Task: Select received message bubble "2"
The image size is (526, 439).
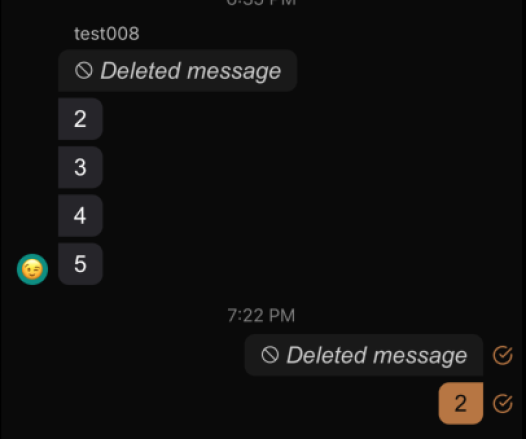Action: pyautogui.click(x=80, y=119)
